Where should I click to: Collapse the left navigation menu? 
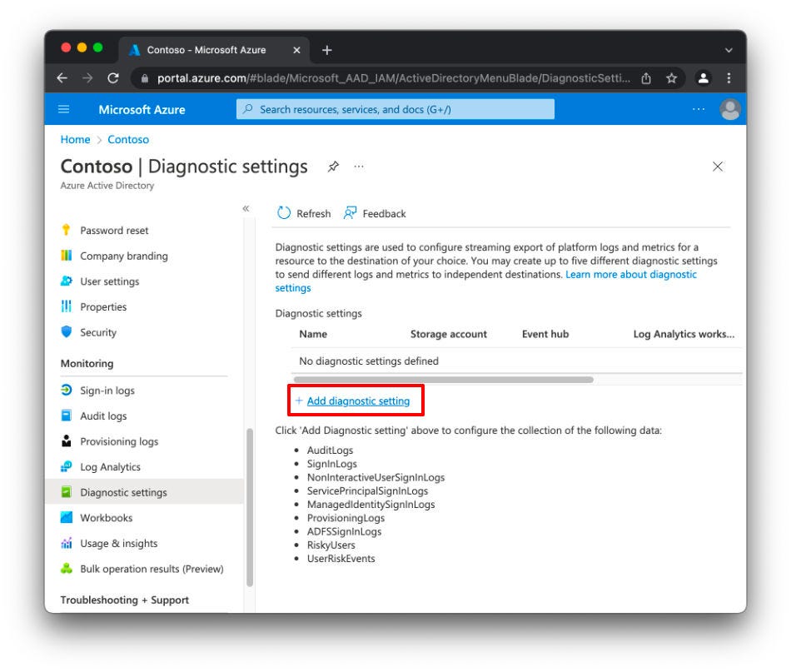pyautogui.click(x=246, y=208)
